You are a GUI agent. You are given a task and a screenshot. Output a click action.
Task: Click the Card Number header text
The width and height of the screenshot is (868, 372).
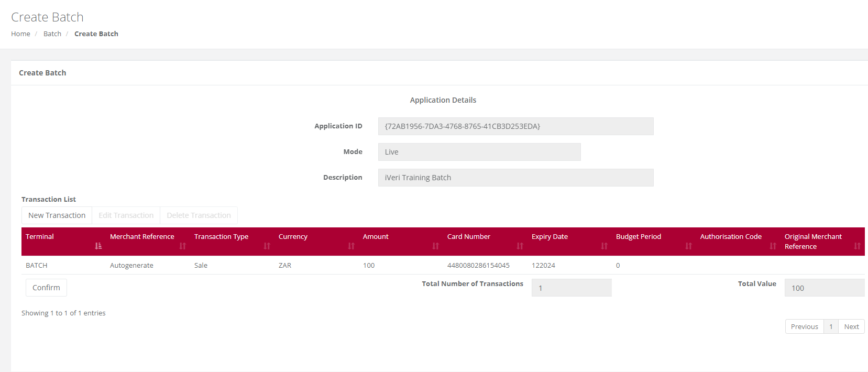pos(469,236)
